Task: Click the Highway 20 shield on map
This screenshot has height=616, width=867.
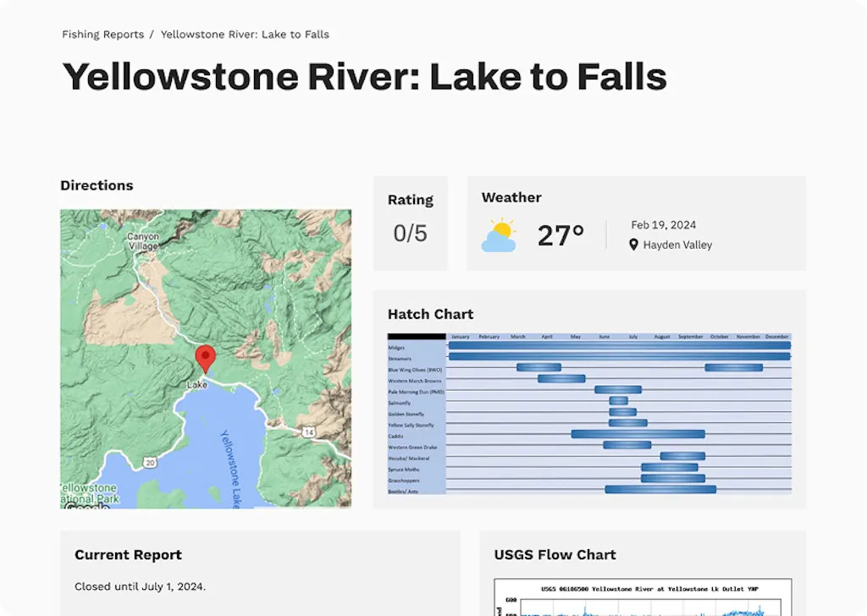Action: (150, 462)
